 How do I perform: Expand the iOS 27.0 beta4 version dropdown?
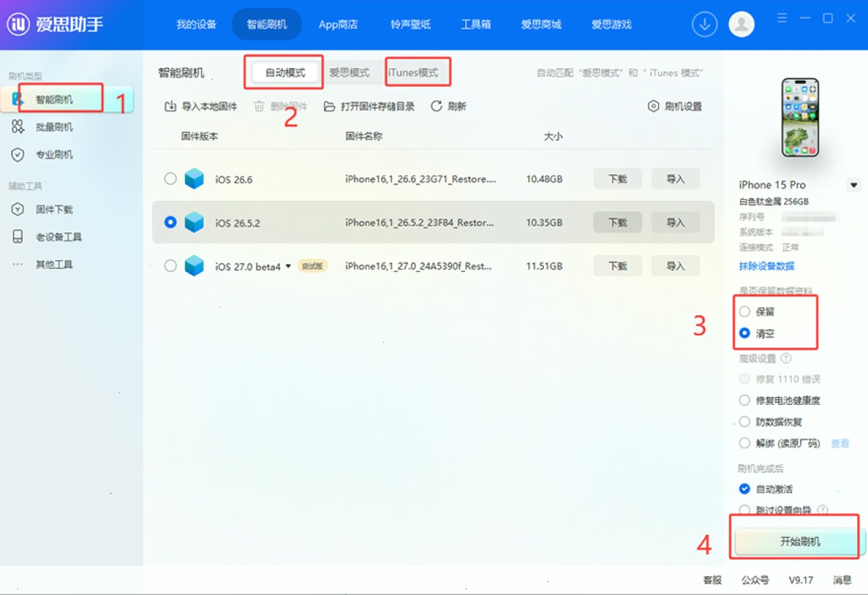click(288, 266)
